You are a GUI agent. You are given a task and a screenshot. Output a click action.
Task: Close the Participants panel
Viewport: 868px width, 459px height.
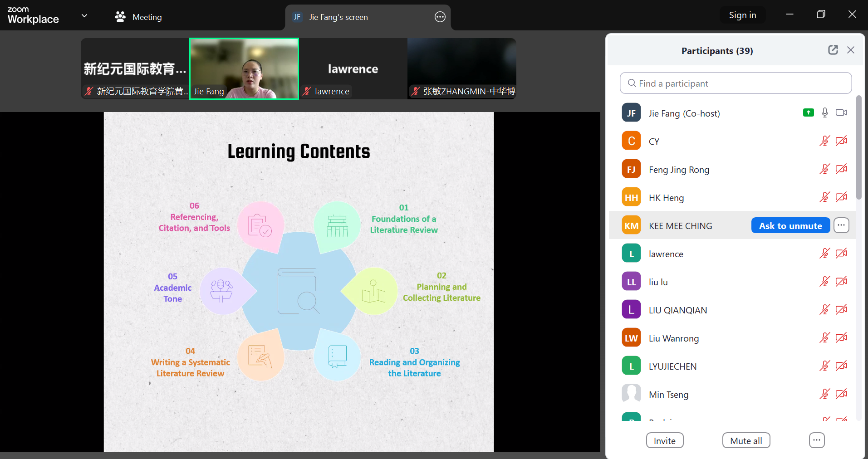pos(851,50)
